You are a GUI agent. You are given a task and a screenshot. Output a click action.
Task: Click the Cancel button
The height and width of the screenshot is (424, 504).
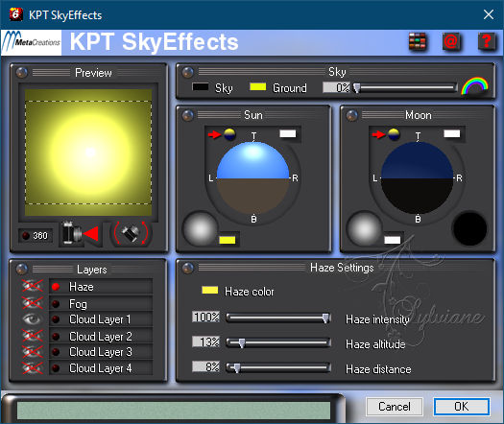(395, 407)
